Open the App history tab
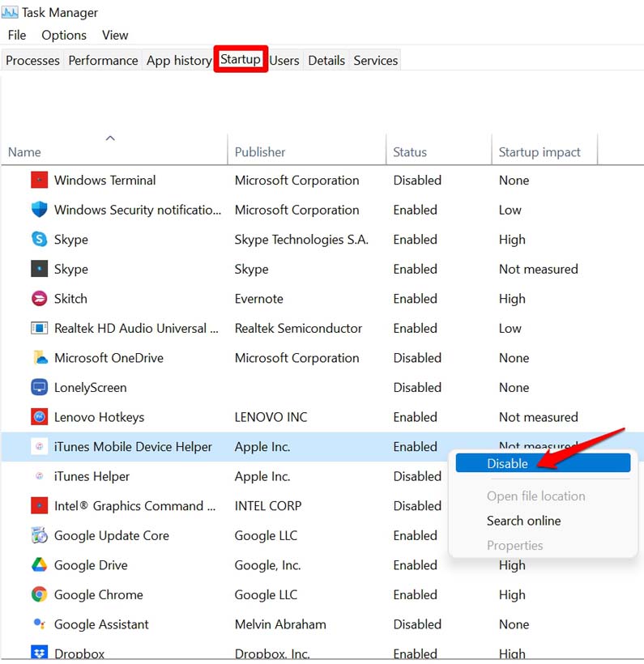Screen dimensions: 644x664 (x=179, y=61)
